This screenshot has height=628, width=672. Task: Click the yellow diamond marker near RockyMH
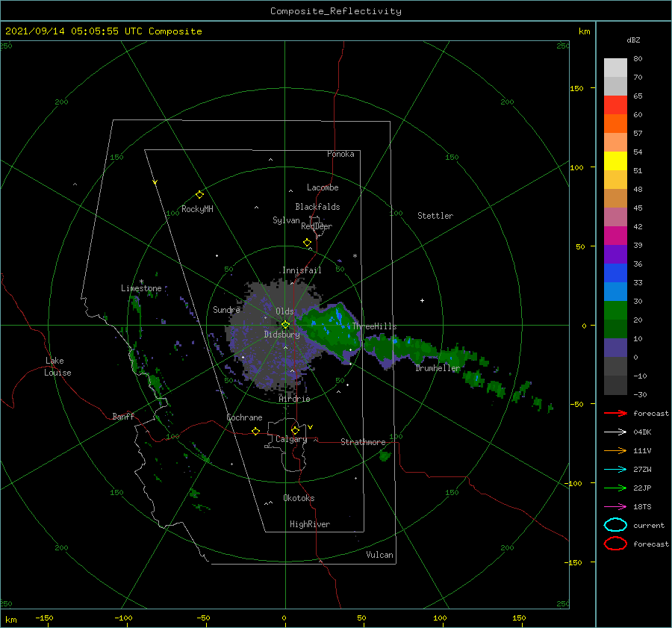click(x=199, y=195)
